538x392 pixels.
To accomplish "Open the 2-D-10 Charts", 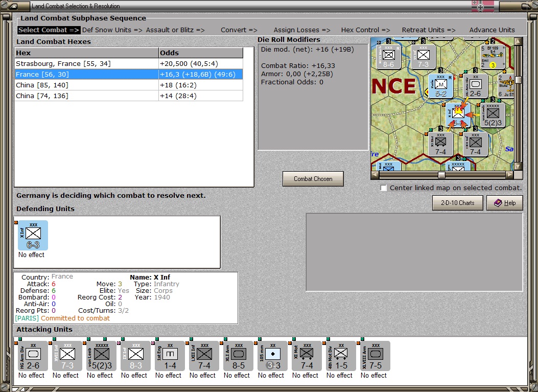I will click(457, 203).
